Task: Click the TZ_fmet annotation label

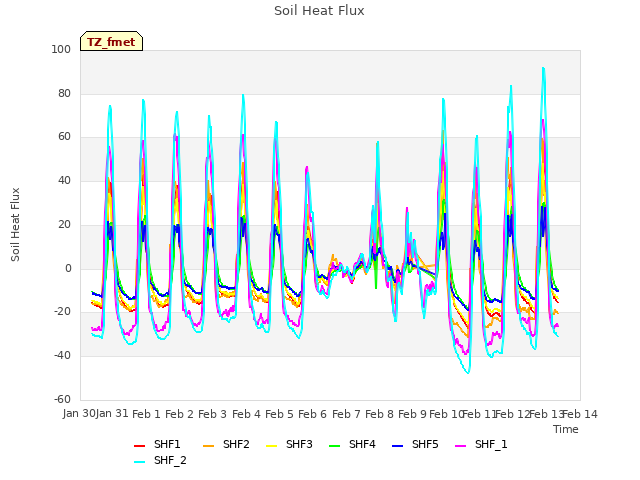Action: (111, 42)
